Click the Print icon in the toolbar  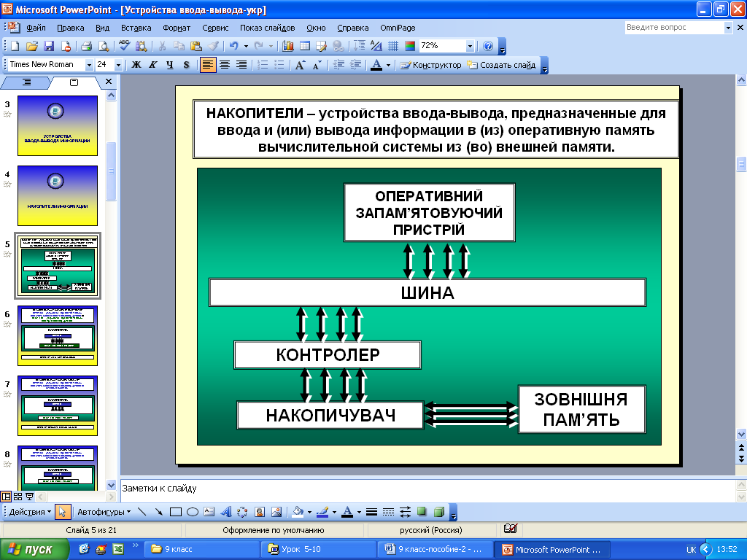point(86,46)
